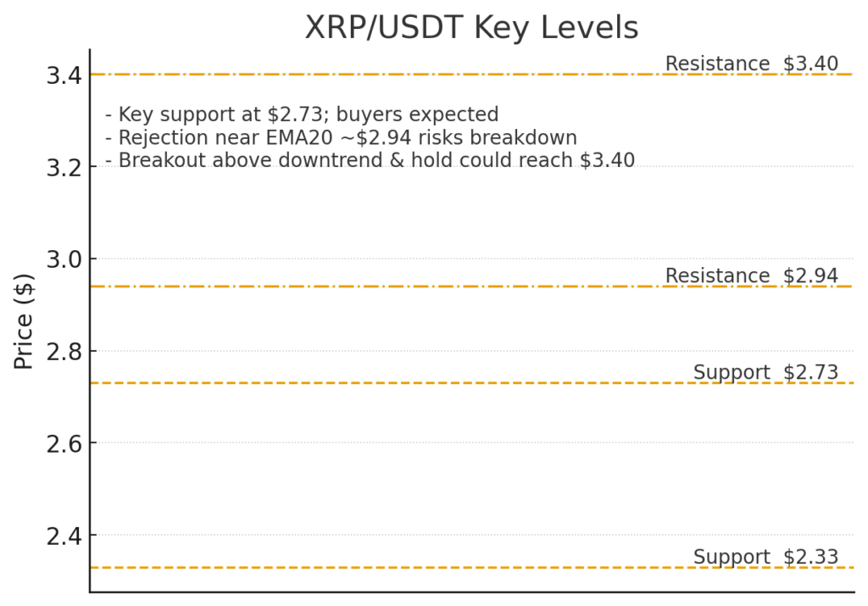Click the Price ($) axis label
The image size is (868, 606).
click(x=24, y=321)
